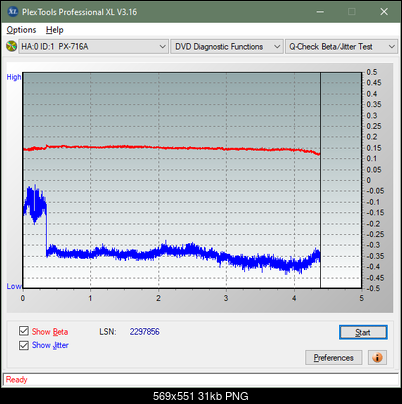This screenshot has height=404, width=402.
Task: Open the Q-Check Beta/Jitter Test dropdown
Action: (341, 47)
